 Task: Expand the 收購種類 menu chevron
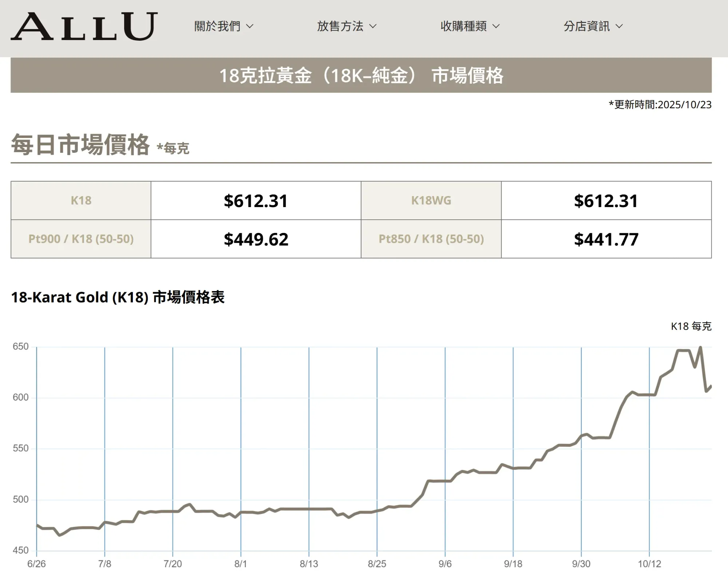coord(496,26)
